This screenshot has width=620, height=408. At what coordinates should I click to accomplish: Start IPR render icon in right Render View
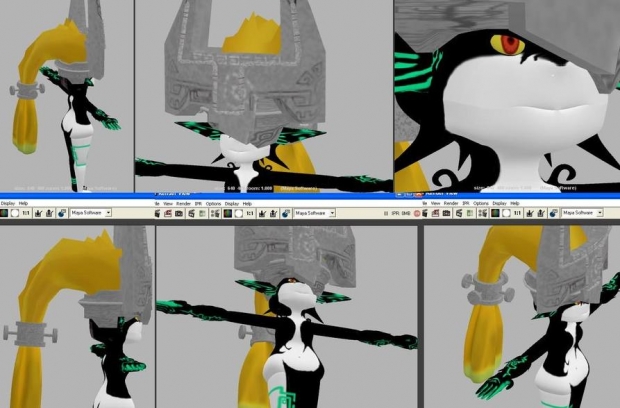pos(459,213)
